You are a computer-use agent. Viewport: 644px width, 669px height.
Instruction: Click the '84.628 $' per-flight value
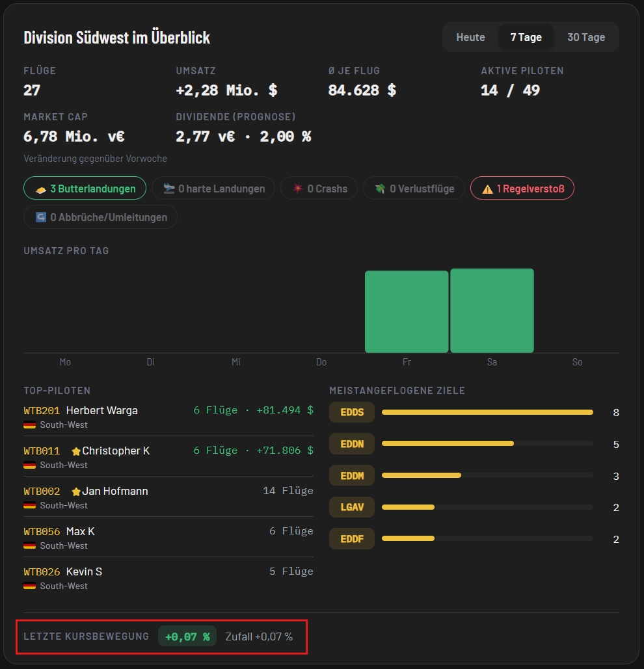(x=362, y=90)
